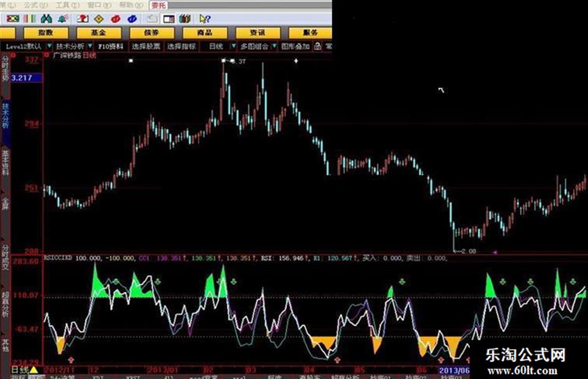Image resolution: width=588 pixels, height=379 pixels.
Task: Click the 资讯 yellow button
Action: click(258, 32)
